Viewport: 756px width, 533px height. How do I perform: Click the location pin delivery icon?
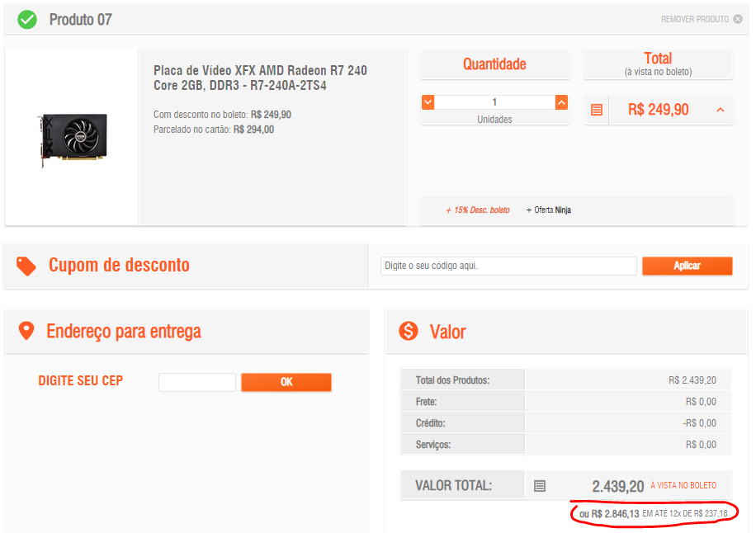click(x=26, y=331)
